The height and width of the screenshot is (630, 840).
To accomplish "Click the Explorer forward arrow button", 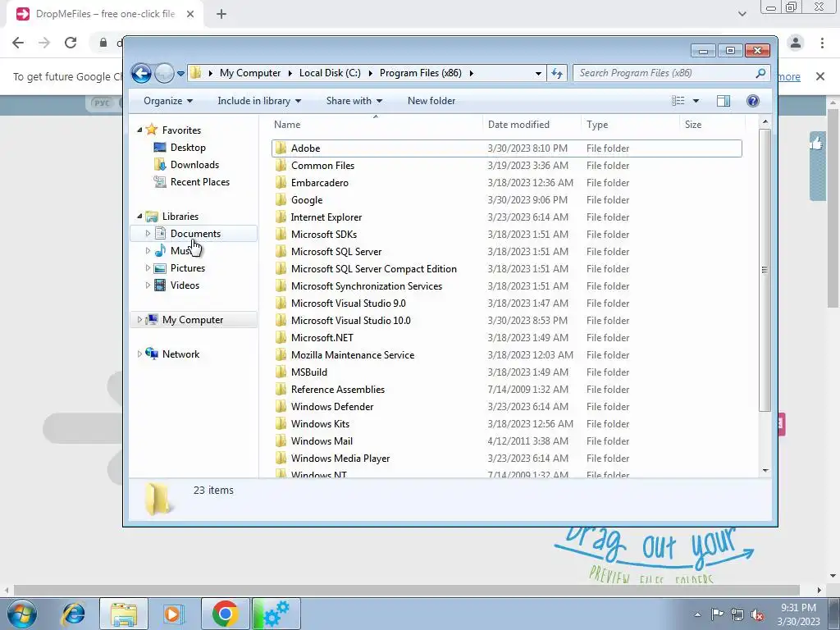I will click(x=164, y=73).
